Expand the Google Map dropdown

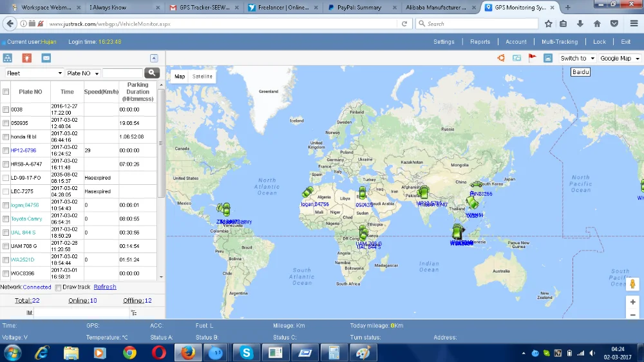620,58
